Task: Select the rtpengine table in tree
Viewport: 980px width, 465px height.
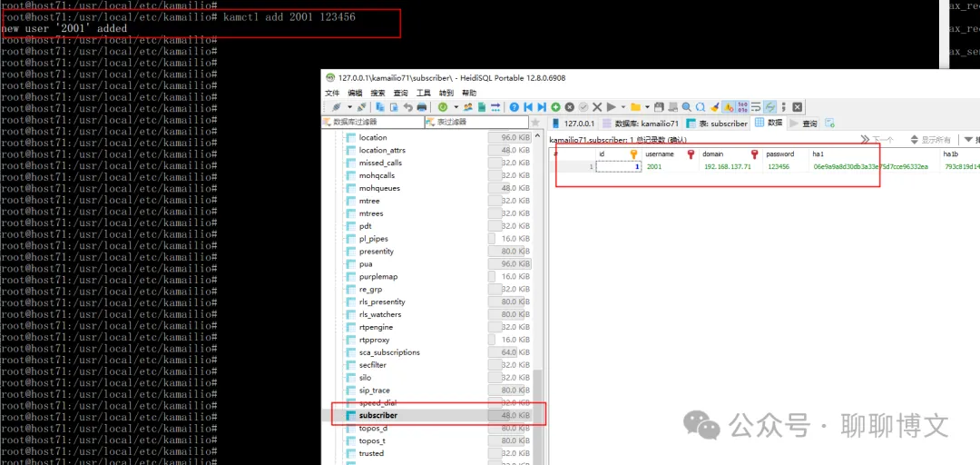Action: point(376,327)
